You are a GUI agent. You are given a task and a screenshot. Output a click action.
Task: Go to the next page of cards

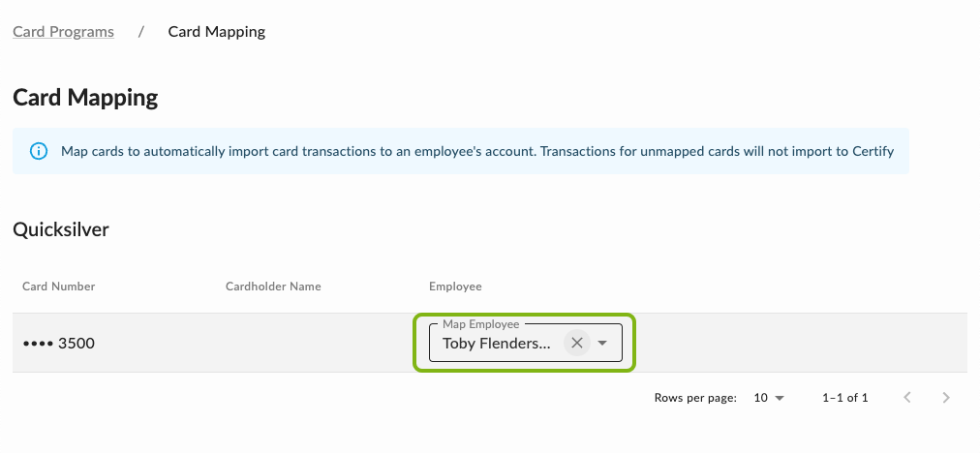tap(946, 398)
